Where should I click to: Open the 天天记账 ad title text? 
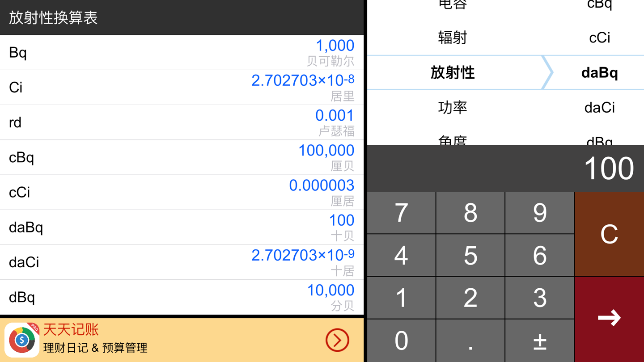(x=71, y=330)
